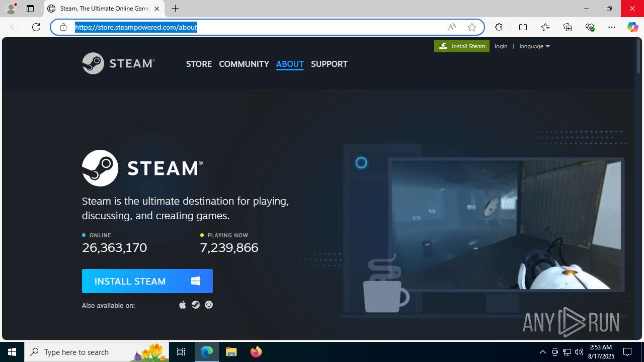Choose the Apple macOS download icon
Image resolution: width=644 pixels, height=362 pixels.
tap(183, 305)
